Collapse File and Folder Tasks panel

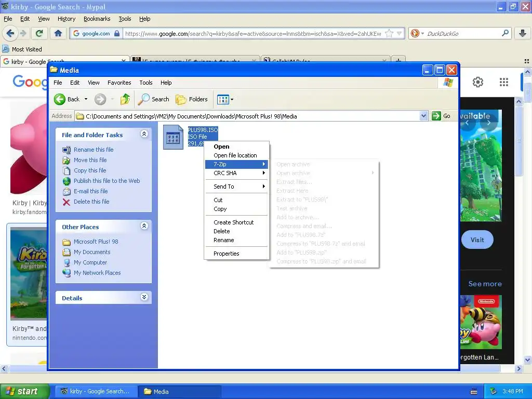point(144,134)
